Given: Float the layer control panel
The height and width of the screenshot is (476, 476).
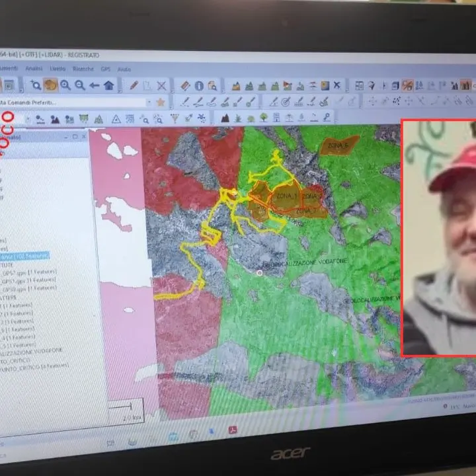Looking at the screenshot, I should pyautogui.click(x=75, y=137).
